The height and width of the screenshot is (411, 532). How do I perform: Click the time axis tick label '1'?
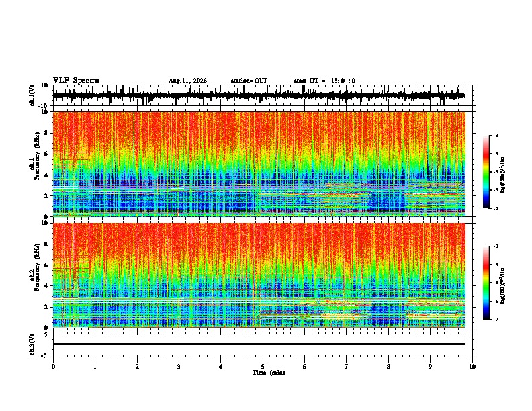[95, 367]
